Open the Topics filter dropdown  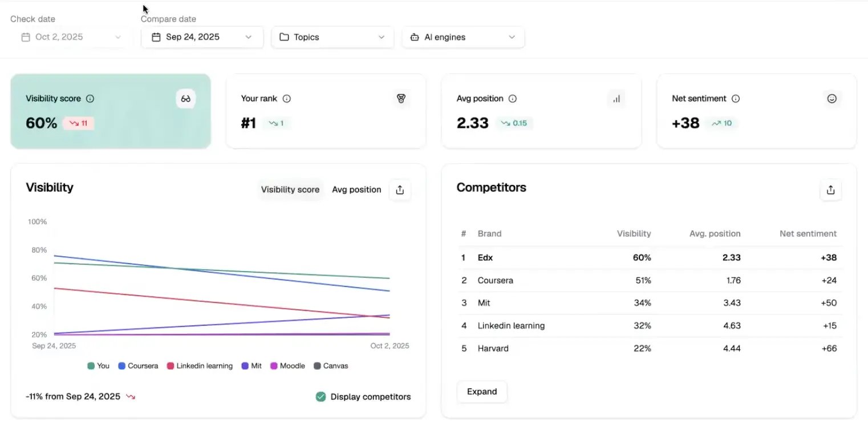coord(332,37)
